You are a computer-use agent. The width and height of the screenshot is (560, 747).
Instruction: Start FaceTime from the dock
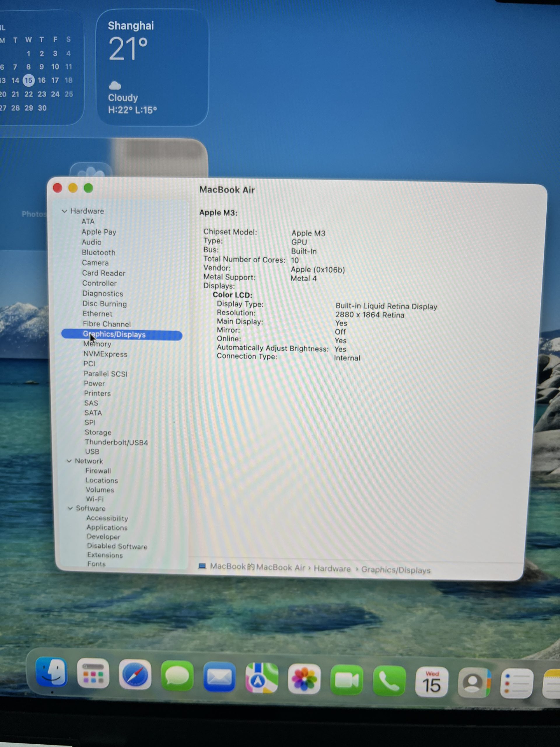pyautogui.click(x=347, y=680)
